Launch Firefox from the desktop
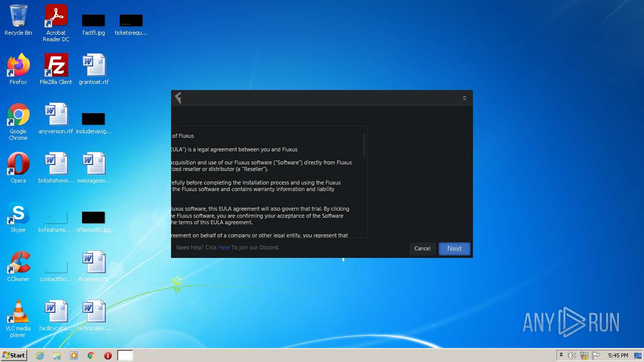The image size is (644, 362). (18, 69)
